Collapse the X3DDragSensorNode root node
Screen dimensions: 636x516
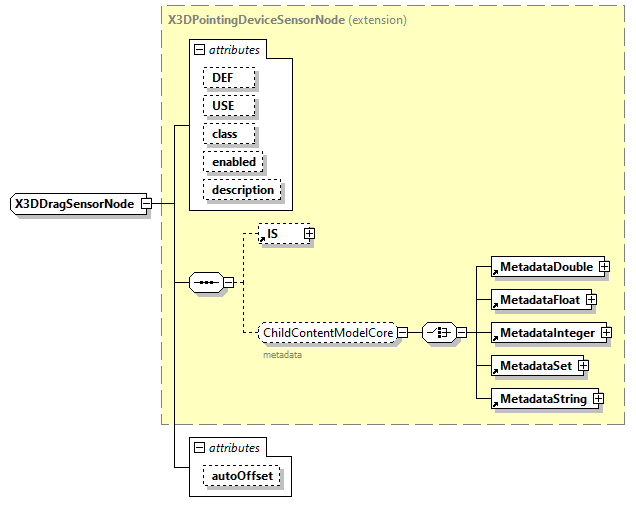coord(146,204)
